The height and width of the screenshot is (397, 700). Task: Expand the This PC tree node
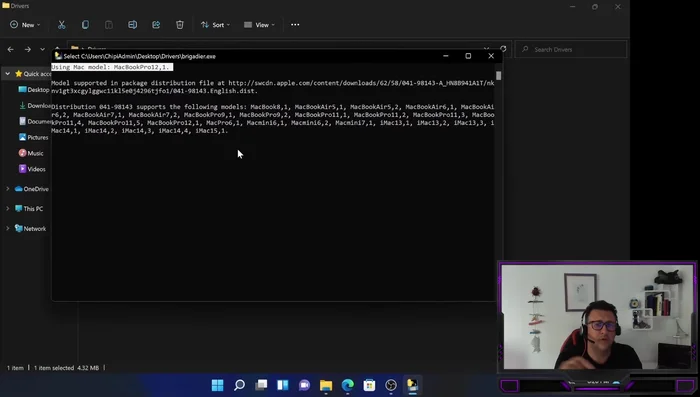point(8,209)
